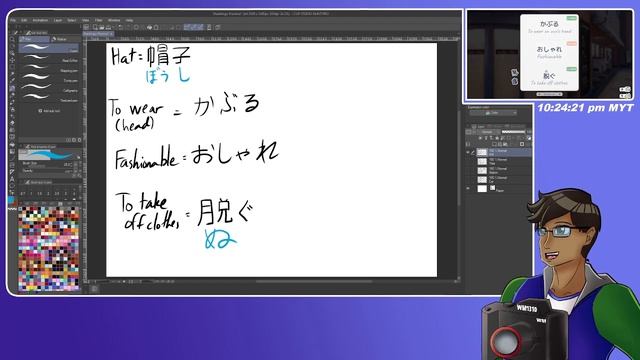The height and width of the screenshot is (360, 640).
Task: Select the Operation object tool
Action: point(12,53)
